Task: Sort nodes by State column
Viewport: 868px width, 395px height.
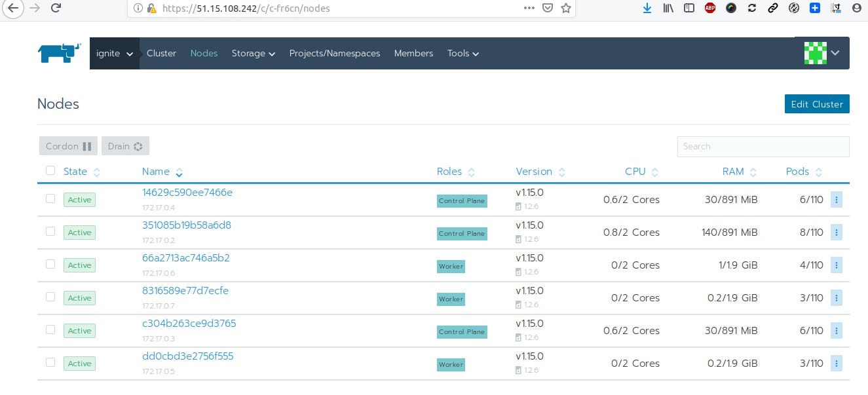Action: [x=82, y=172]
